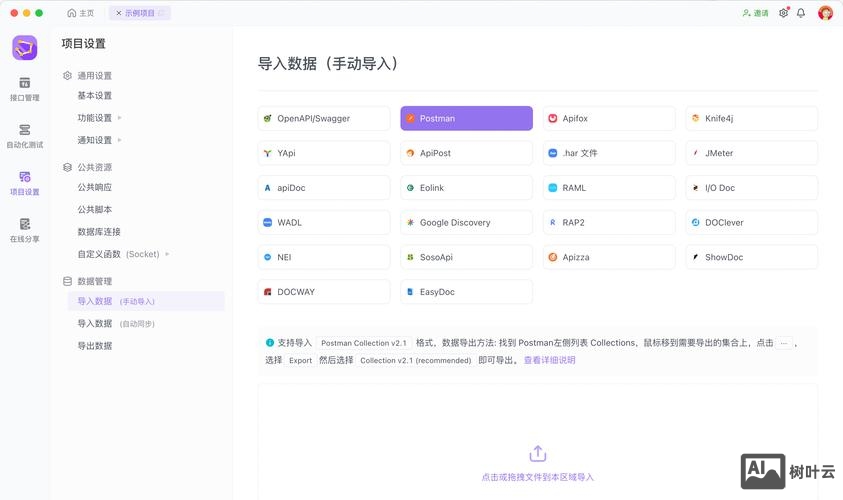Open 基本设置 in settings menu
Screen dimensions: 843x500
coord(95,96)
